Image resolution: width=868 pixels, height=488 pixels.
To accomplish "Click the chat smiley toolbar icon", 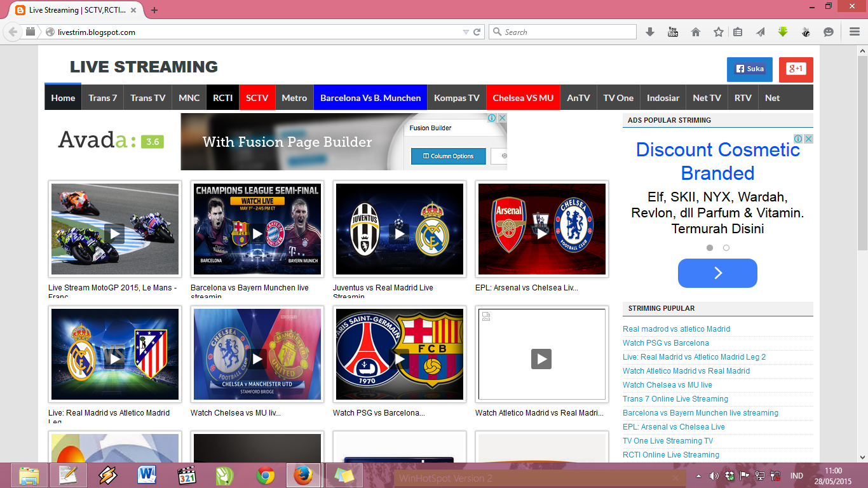I will pos(828,32).
